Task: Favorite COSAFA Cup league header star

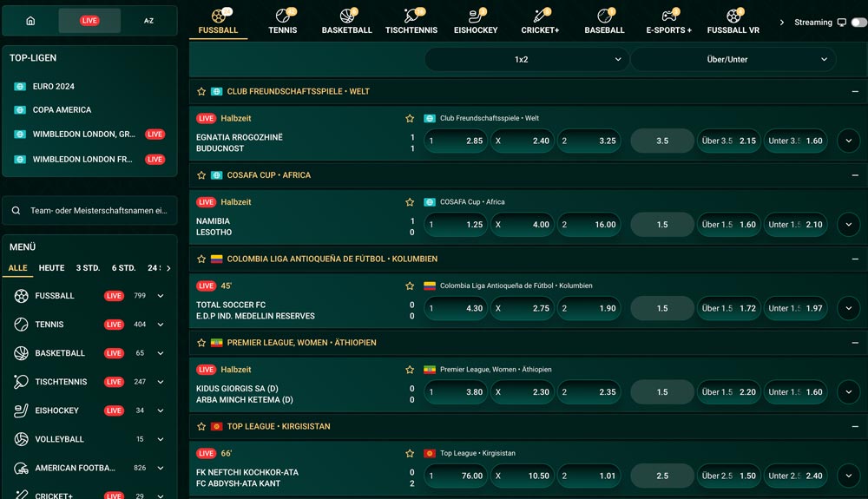Action: coord(201,175)
